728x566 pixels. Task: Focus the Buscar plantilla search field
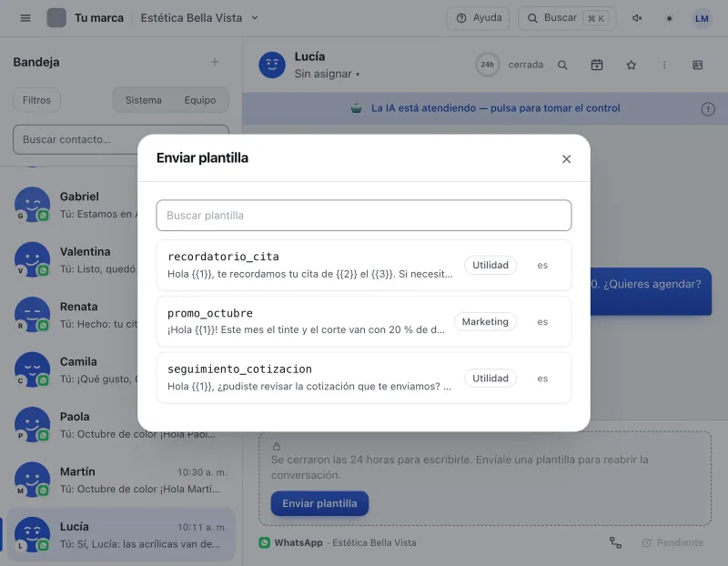tap(364, 216)
